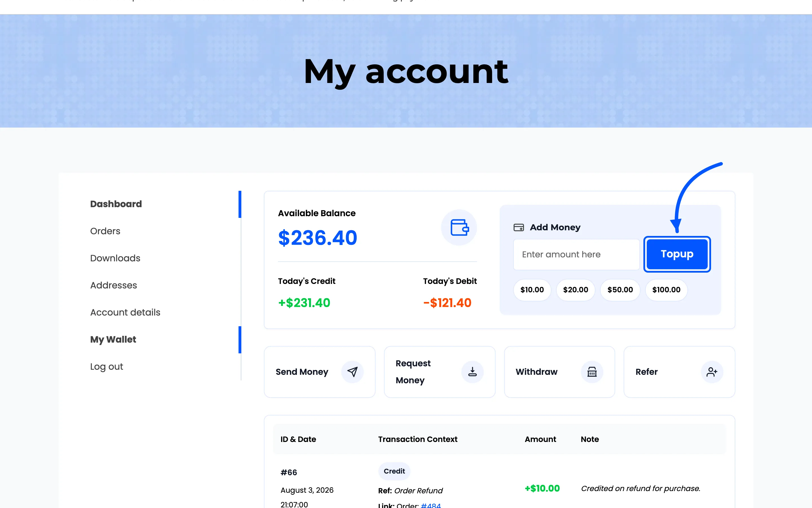Open the Downloads section
The image size is (812, 508).
click(115, 258)
